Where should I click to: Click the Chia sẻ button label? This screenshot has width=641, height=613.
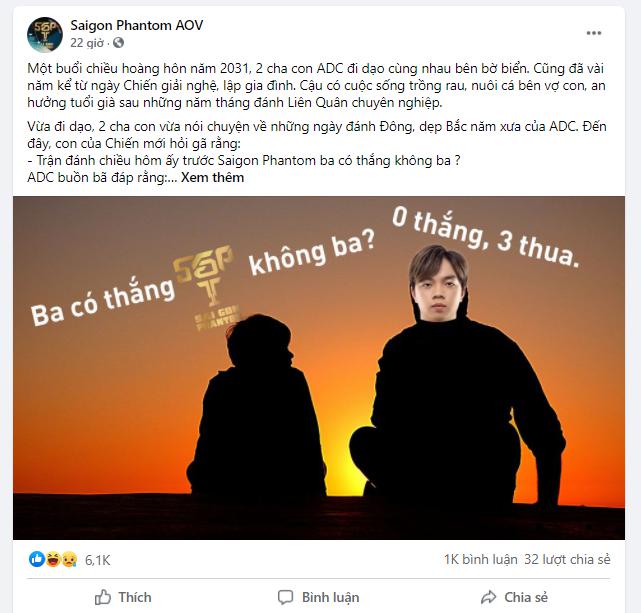pyautogui.click(x=526, y=597)
